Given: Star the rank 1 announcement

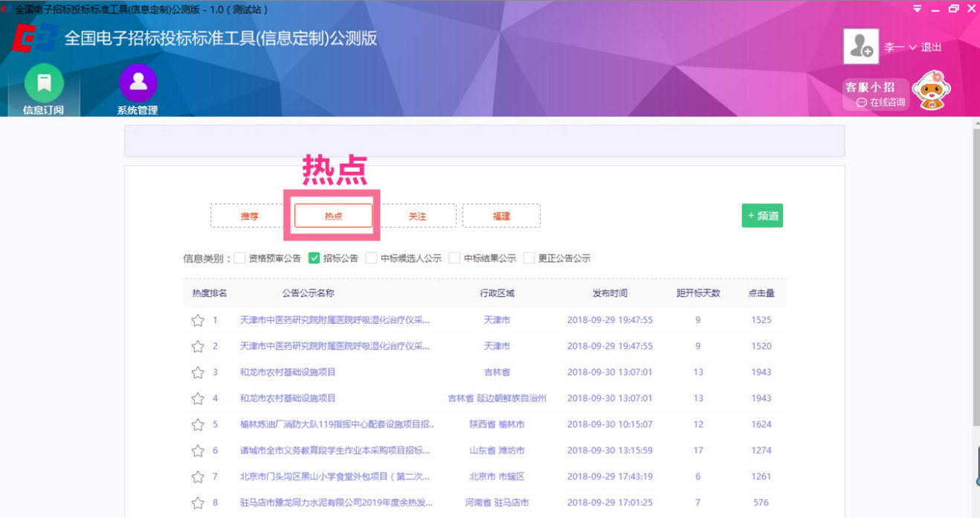Looking at the screenshot, I should 198,320.
